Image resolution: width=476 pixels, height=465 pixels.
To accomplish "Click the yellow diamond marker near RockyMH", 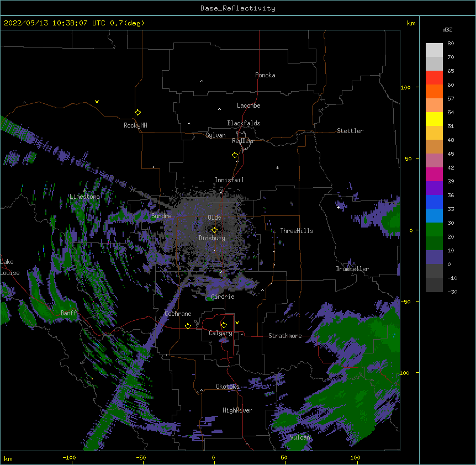I will [137, 113].
